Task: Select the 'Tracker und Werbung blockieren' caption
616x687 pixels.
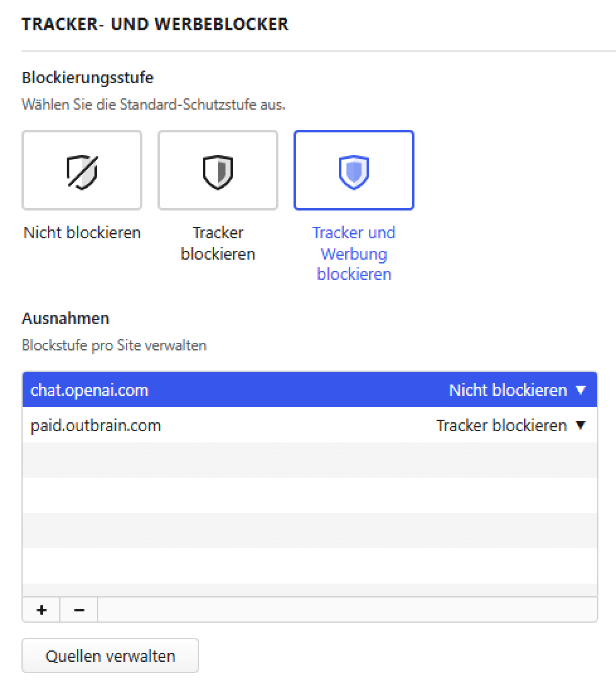Action: 354,253
